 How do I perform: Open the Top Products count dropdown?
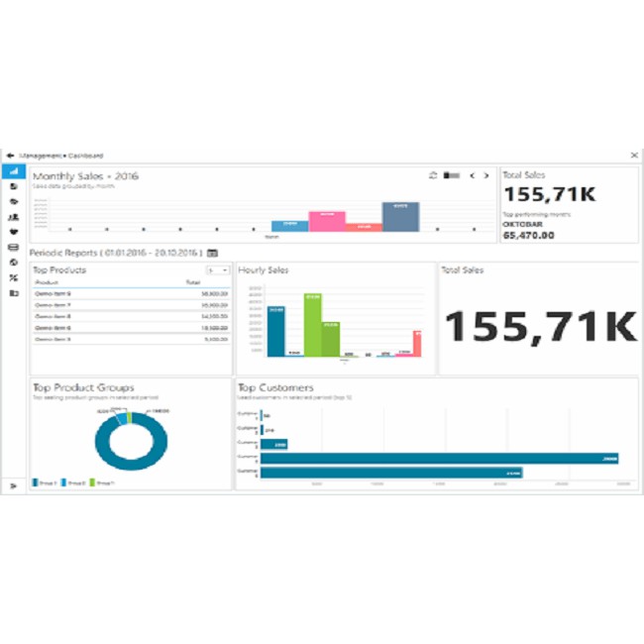pyautogui.click(x=218, y=269)
